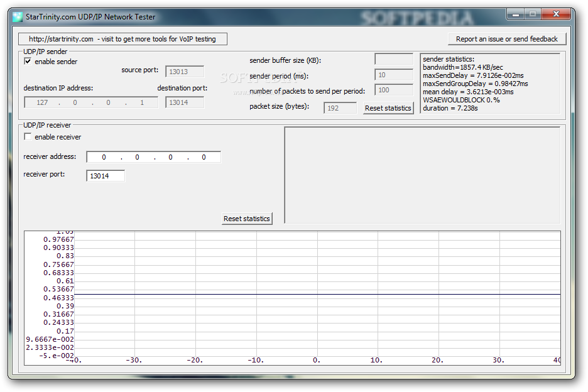Click the WSAEWOULDBLOCK 0.% line
The height and width of the screenshot is (392, 588).
[x=461, y=100]
